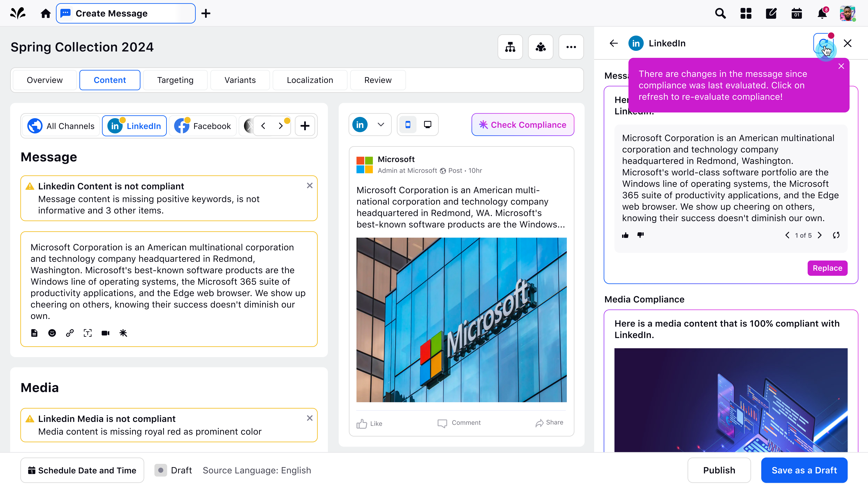Click the video camera icon in the editor
Image resolution: width=868 pixels, height=488 pixels.
(x=105, y=333)
